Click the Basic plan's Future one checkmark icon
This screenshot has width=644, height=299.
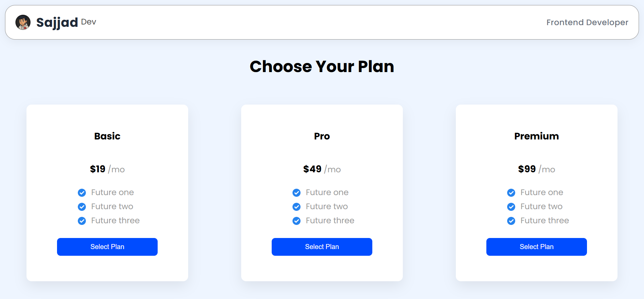pyautogui.click(x=82, y=193)
